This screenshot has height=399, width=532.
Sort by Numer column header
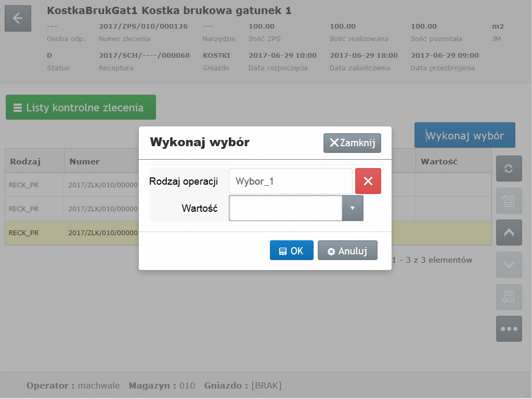click(101, 161)
